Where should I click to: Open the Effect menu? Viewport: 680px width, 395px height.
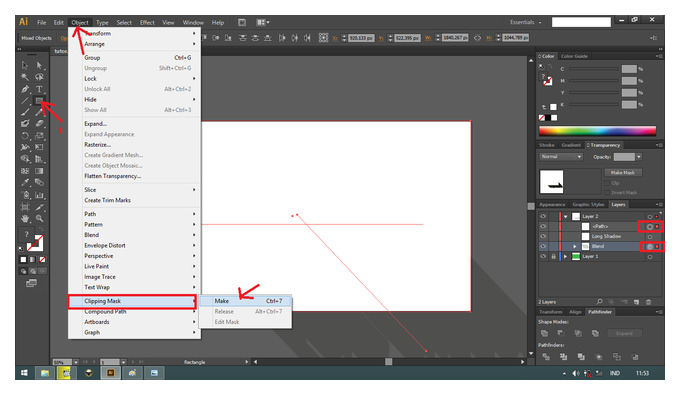click(x=147, y=22)
